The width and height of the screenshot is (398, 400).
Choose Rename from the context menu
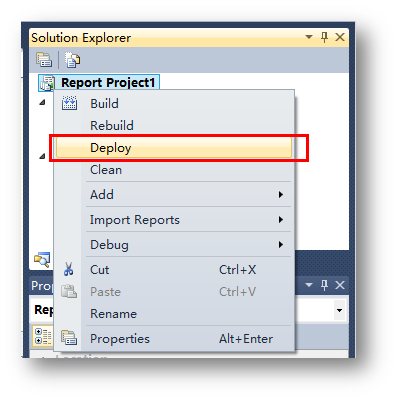click(174, 314)
